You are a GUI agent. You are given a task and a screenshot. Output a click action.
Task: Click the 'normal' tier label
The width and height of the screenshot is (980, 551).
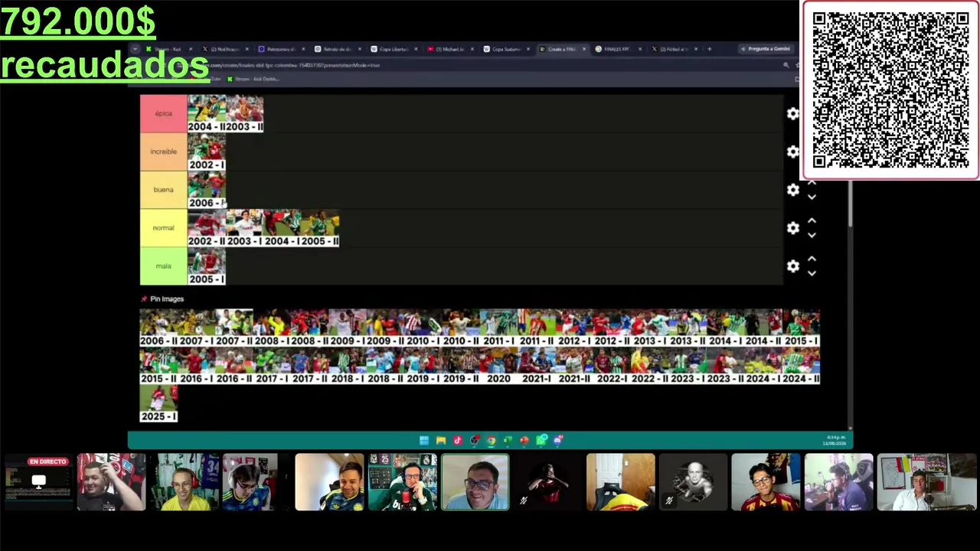click(x=163, y=228)
